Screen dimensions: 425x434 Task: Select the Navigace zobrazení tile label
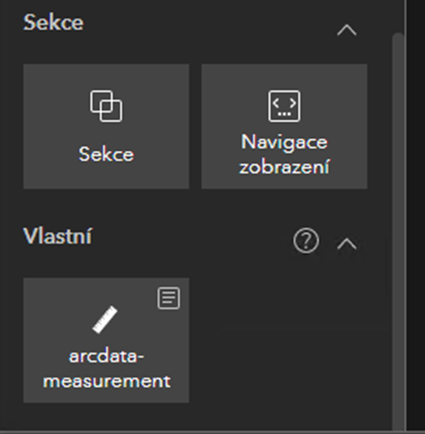click(x=284, y=154)
